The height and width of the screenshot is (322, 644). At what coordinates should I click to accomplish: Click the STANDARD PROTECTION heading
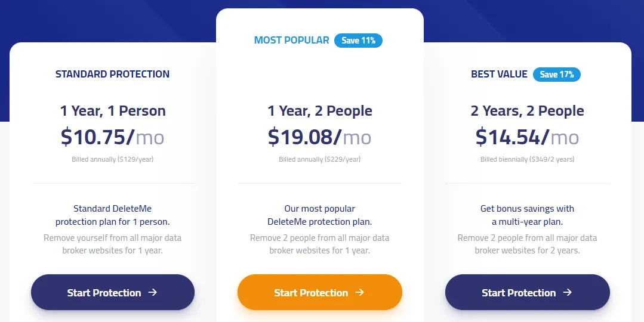pos(112,75)
